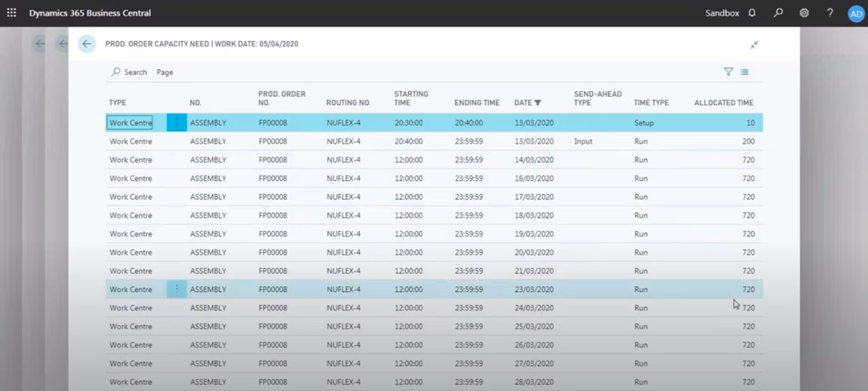The width and height of the screenshot is (868, 391).
Task: Click the Search action in the list toolbar
Action: pos(129,72)
